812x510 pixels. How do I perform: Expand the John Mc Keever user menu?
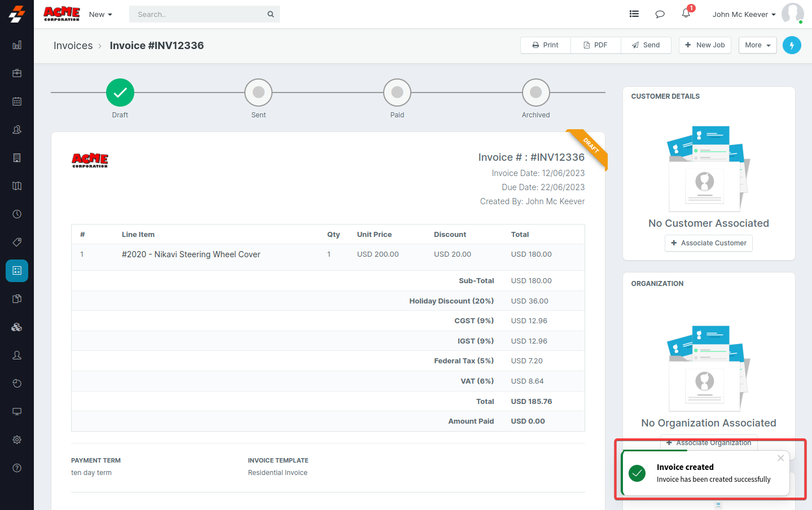[744, 15]
